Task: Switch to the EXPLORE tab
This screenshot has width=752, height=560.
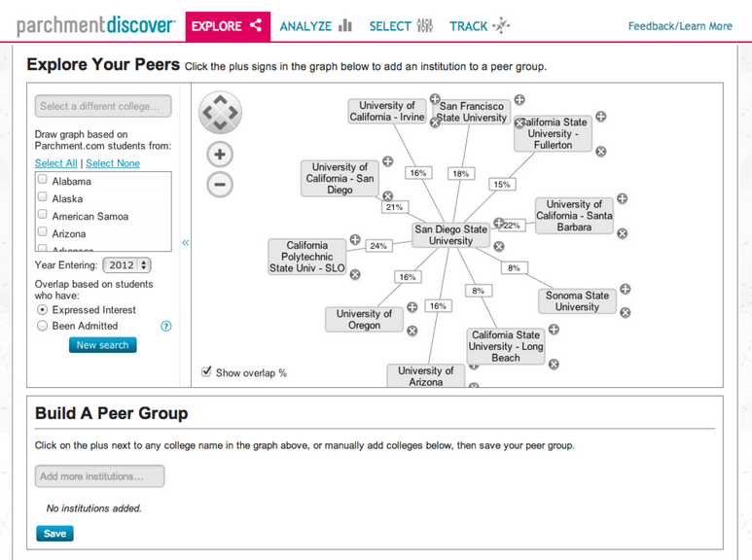Action: (x=228, y=26)
